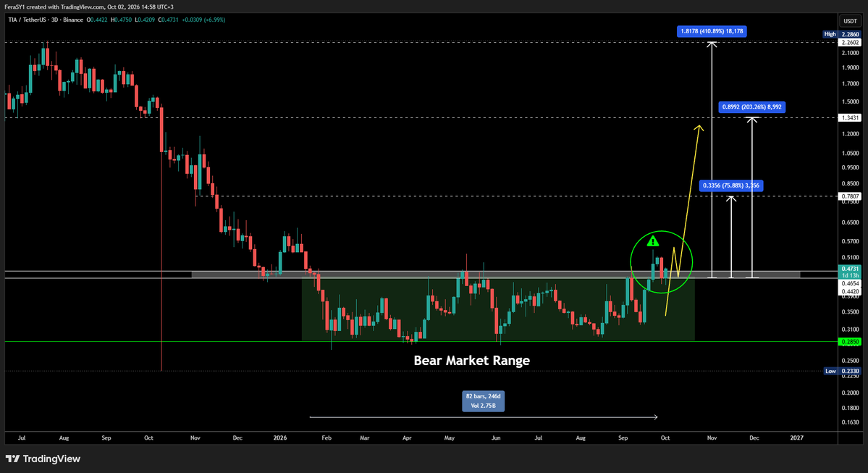The image size is (868, 473).
Task: Click the 1.3431 price level label
Action: (850, 118)
